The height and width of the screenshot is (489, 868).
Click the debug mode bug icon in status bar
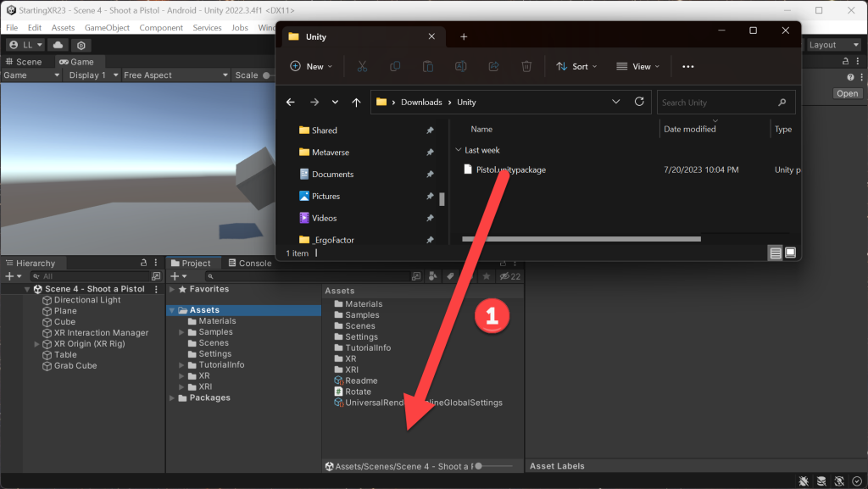tap(804, 481)
